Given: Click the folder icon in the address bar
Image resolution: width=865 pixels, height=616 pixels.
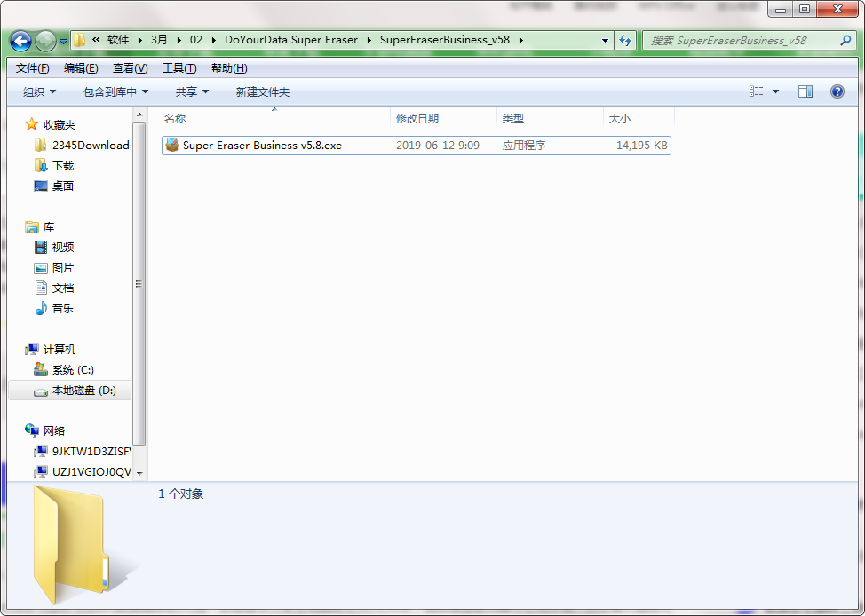Looking at the screenshot, I should click(79, 40).
